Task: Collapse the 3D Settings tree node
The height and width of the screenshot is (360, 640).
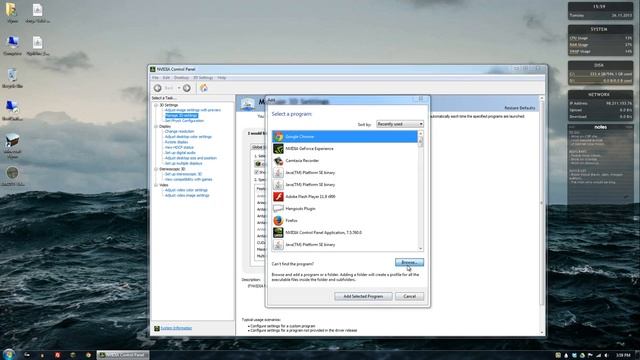Action: pos(156,105)
